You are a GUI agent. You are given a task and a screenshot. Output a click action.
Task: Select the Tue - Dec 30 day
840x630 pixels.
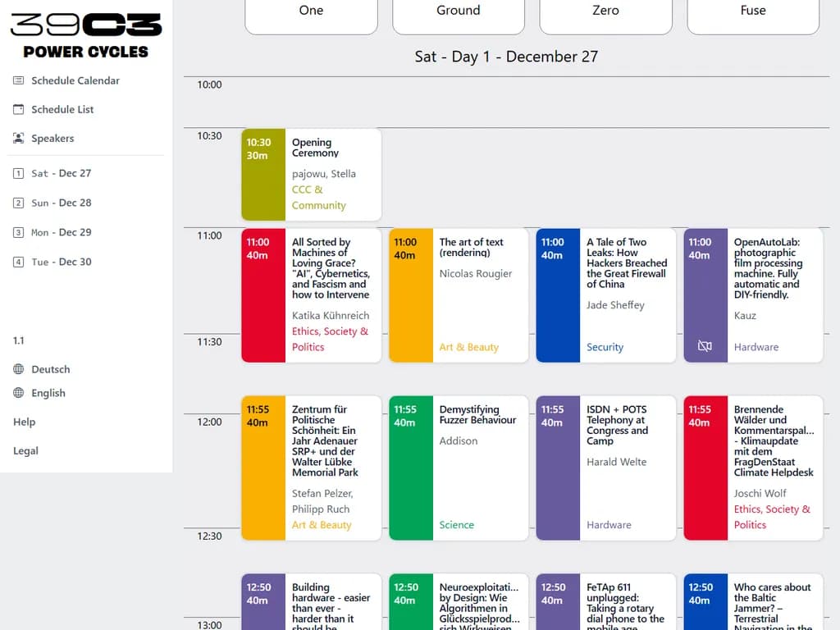click(61, 262)
